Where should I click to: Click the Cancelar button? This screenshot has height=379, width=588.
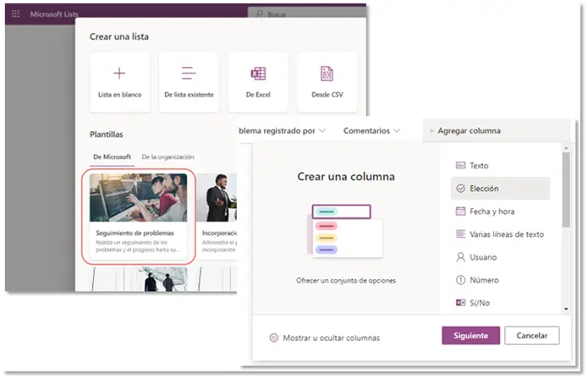coord(532,336)
